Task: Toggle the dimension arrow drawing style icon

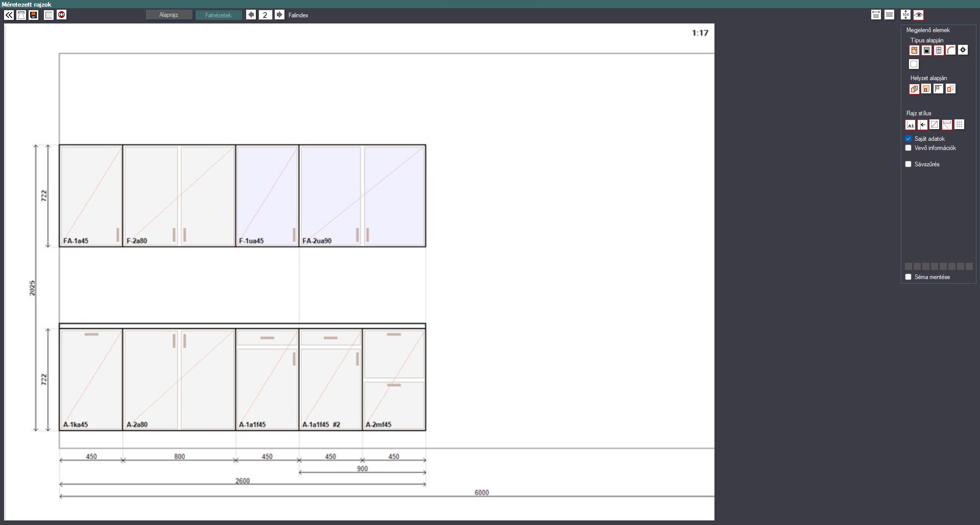Action: point(922,124)
